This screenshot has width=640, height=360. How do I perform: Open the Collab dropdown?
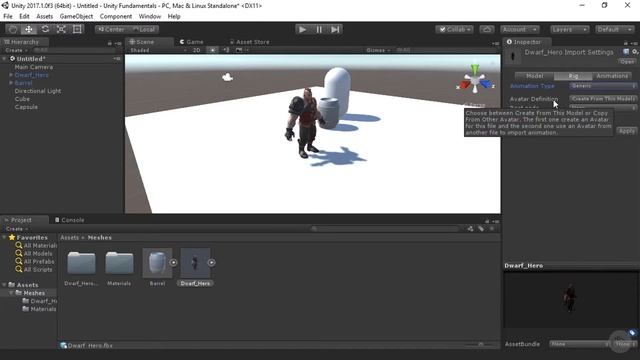coord(454,29)
